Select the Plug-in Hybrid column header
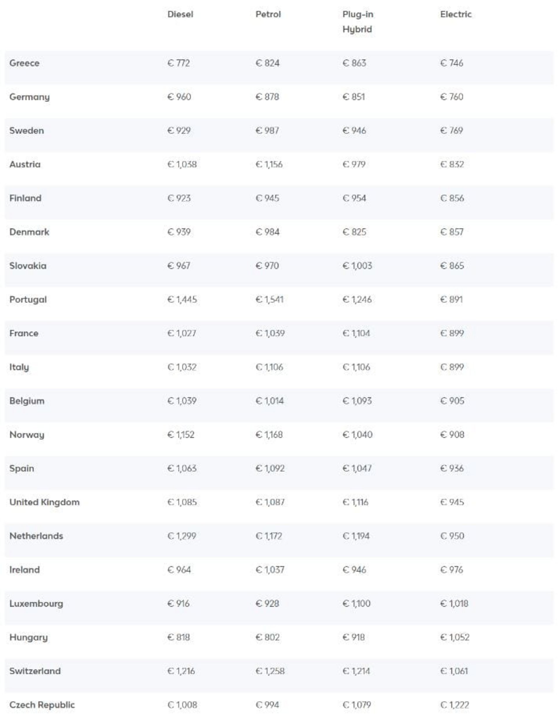 [357, 22]
